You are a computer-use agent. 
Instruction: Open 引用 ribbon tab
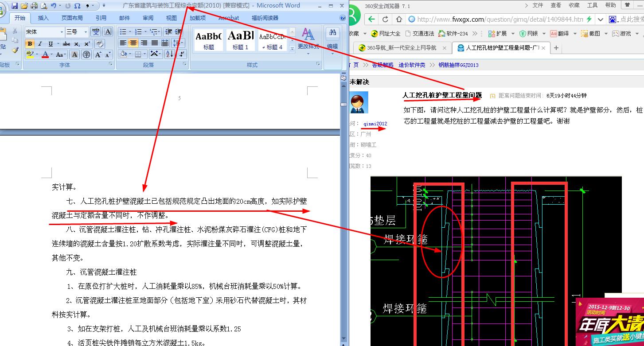click(101, 18)
